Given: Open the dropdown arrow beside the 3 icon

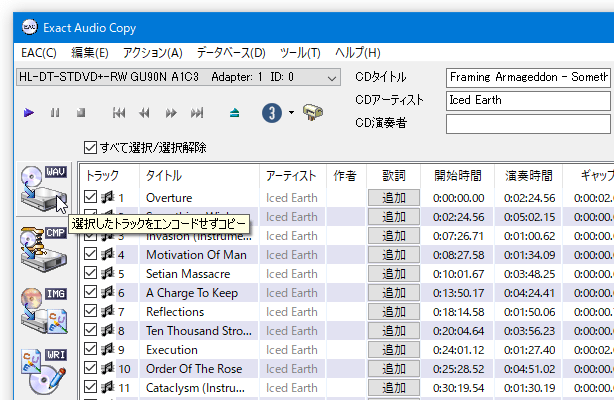Looking at the screenshot, I should tap(291, 113).
